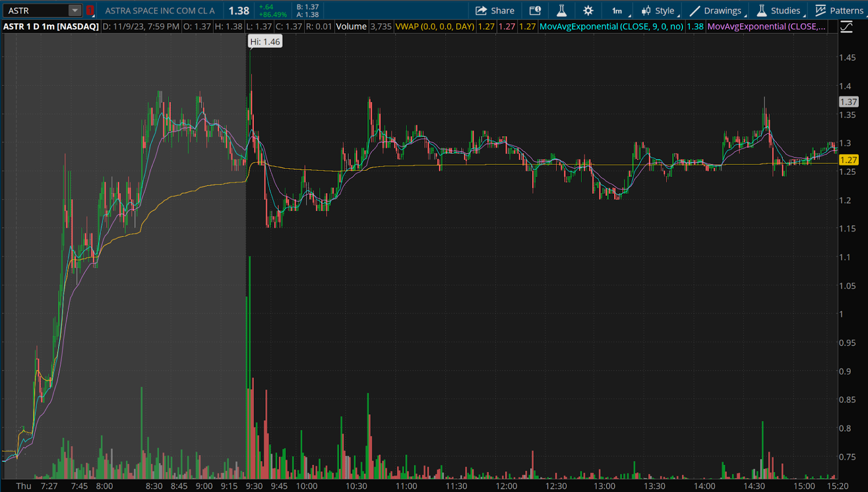Click the 13:00 time axis label

coord(604,486)
